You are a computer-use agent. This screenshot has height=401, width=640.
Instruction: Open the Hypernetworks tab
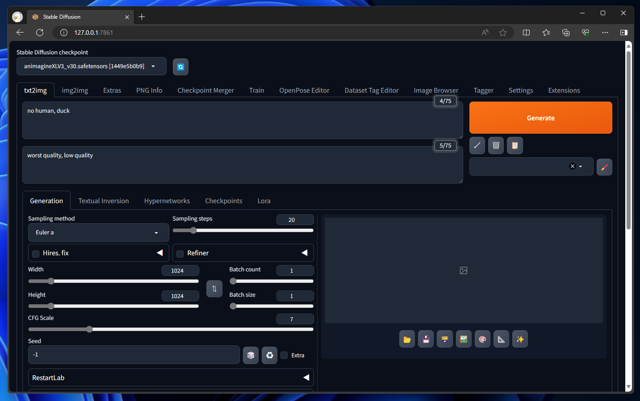point(167,201)
